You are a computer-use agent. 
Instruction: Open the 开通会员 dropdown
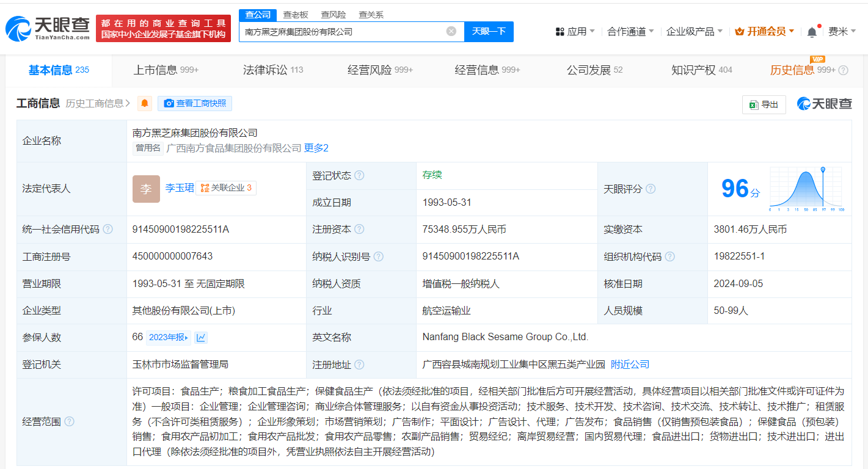765,31
